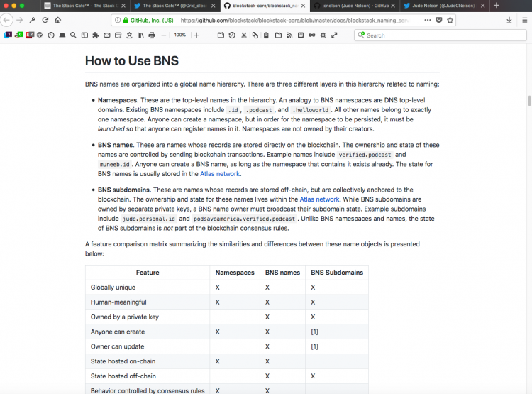Cut selection using scissors icon
The image size is (532, 394).
tap(243, 35)
